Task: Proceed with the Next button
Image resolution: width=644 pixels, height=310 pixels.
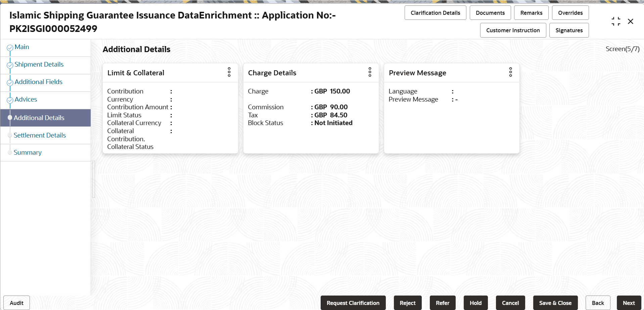Action: point(629,303)
